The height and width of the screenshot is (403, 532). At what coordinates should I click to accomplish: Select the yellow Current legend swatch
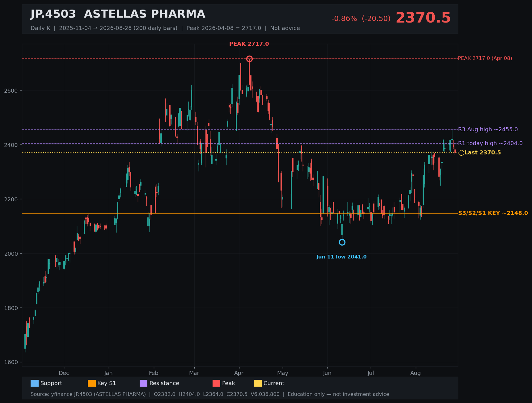[258, 383]
